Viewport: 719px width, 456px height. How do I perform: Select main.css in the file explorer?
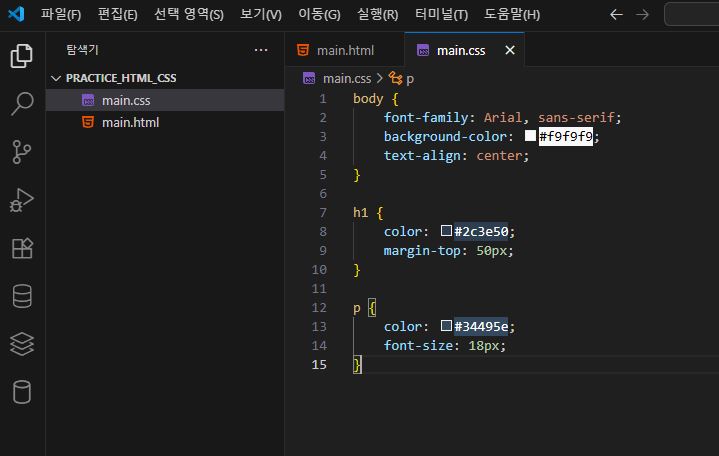click(x=126, y=100)
